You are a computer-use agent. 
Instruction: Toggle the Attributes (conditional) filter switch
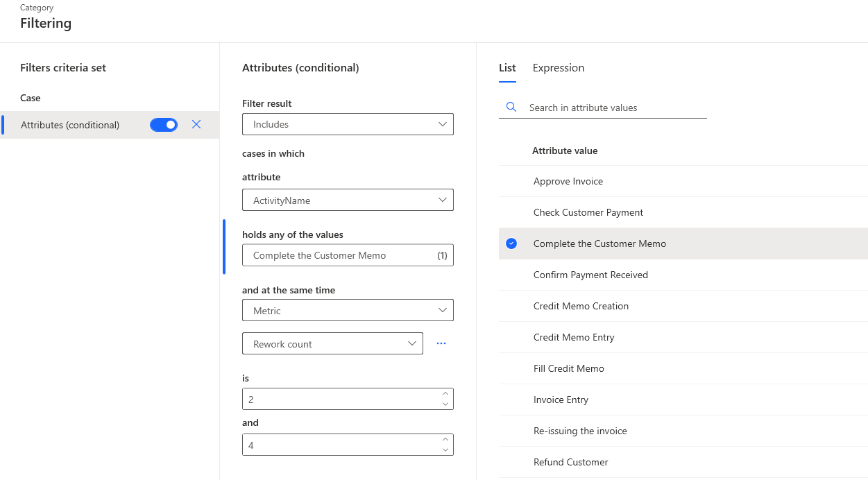164,125
